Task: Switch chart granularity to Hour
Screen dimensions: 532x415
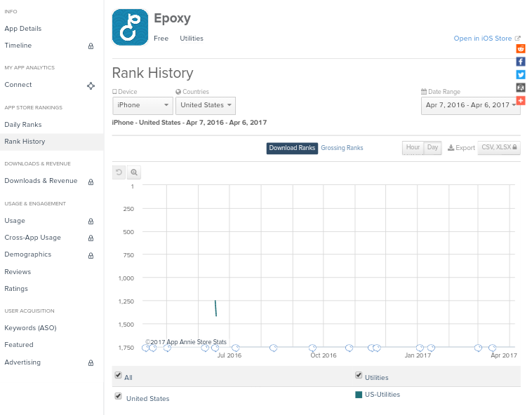Action: 413,147
